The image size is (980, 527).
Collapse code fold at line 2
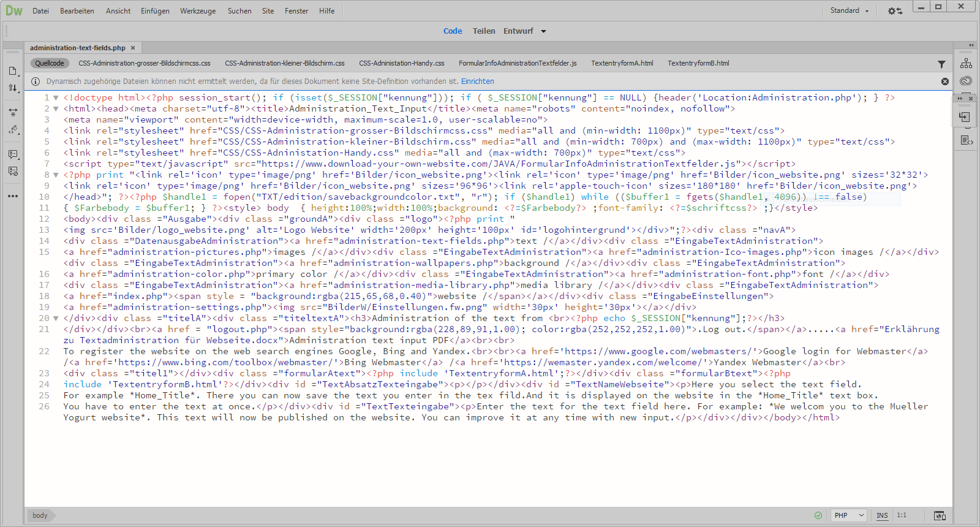pos(56,109)
